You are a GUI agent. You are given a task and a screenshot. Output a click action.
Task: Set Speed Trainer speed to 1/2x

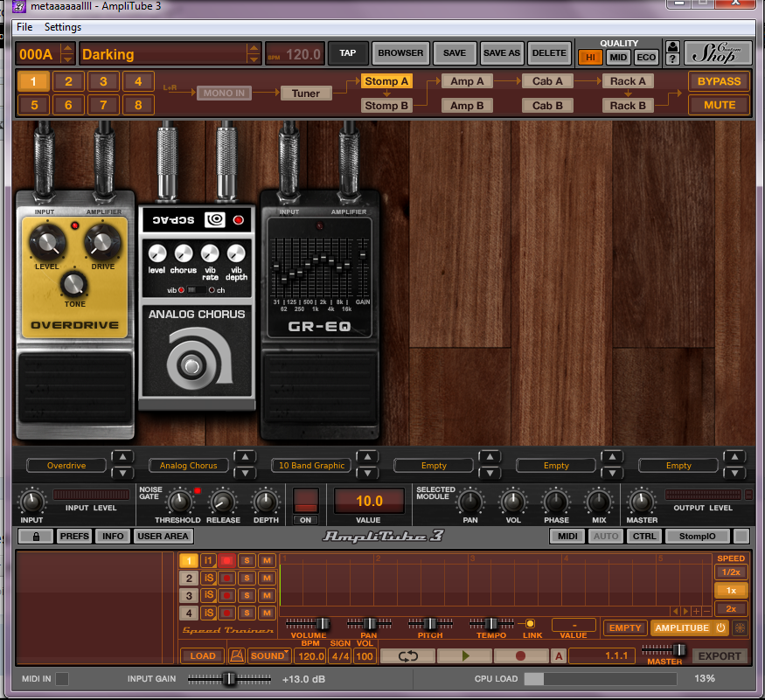coord(731,572)
